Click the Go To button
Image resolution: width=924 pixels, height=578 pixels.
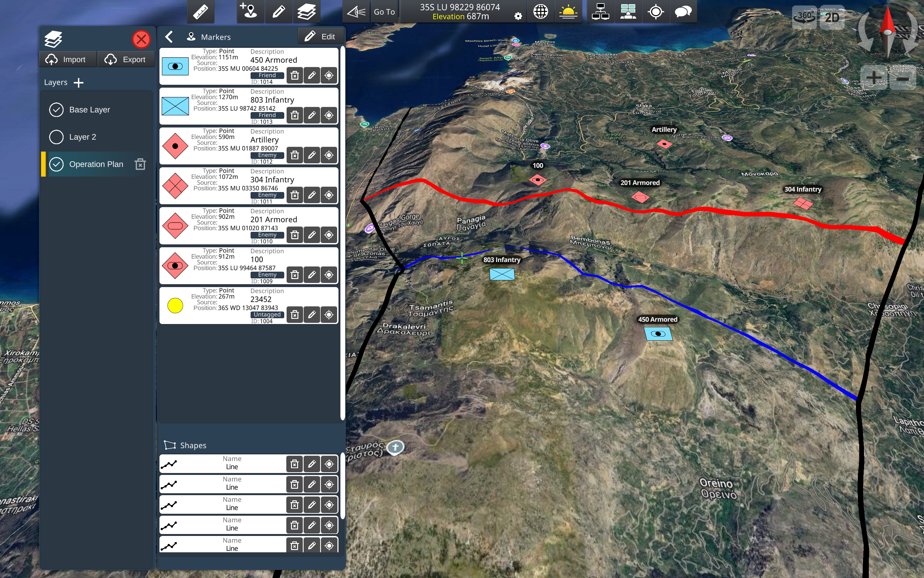[x=384, y=12]
